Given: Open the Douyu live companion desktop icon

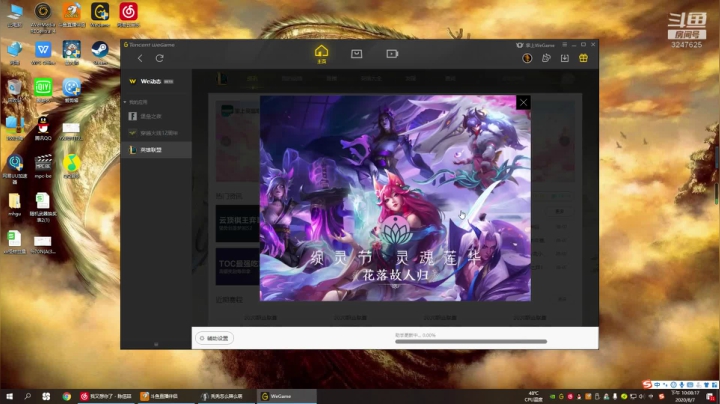Looking at the screenshot, I should click(x=72, y=15).
